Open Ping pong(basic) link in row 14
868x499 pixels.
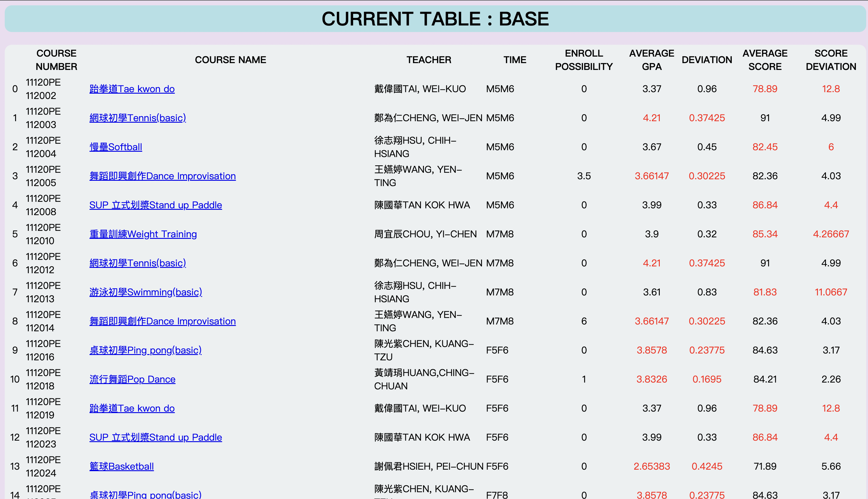(x=145, y=494)
